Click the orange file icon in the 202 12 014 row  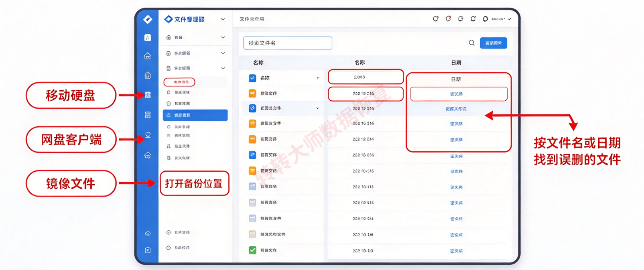252,139
